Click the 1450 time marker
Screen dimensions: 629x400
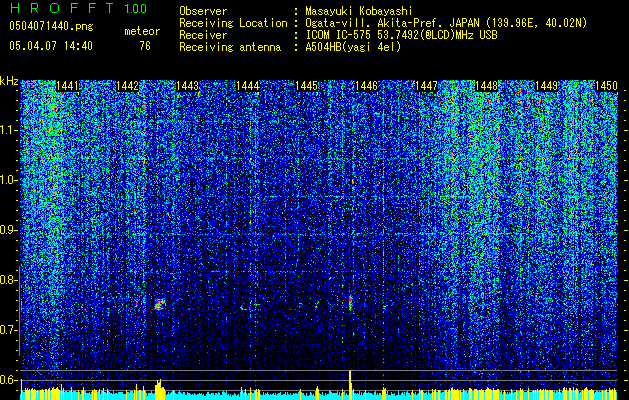point(606,86)
